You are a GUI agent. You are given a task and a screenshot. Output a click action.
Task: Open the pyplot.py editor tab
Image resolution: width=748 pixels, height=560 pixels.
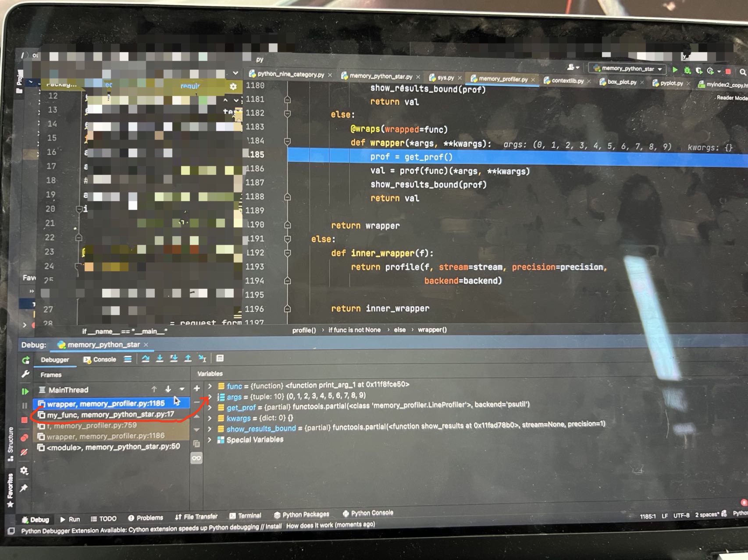click(x=671, y=83)
